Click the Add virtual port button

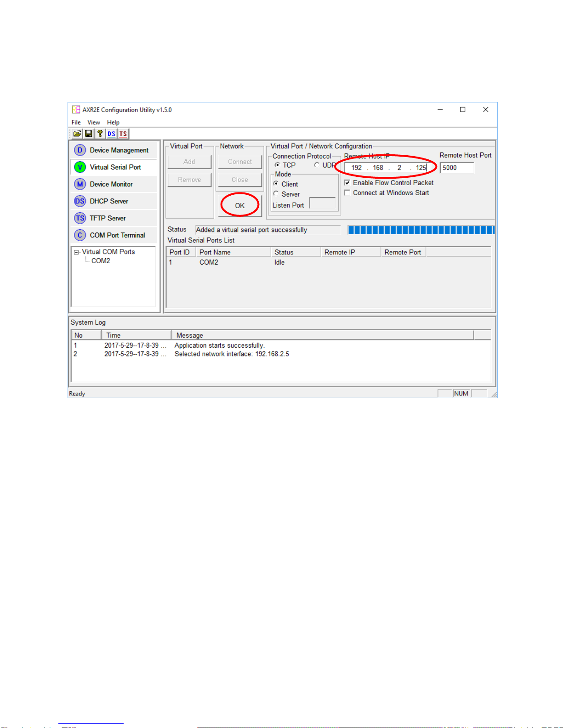click(x=189, y=162)
